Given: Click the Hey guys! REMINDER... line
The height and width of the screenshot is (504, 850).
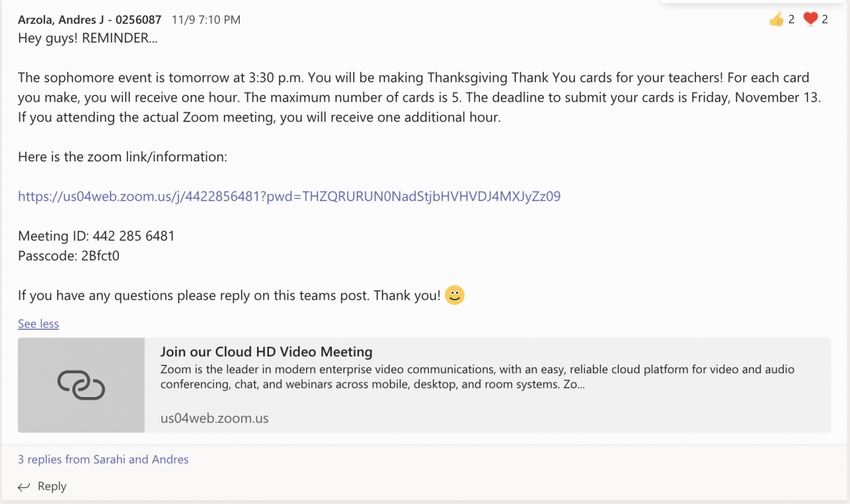Looking at the screenshot, I should (88, 39).
